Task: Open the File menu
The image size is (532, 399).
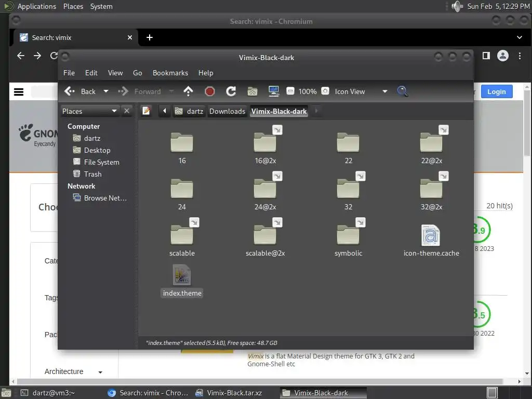Action: pyautogui.click(x=69, y=73)
